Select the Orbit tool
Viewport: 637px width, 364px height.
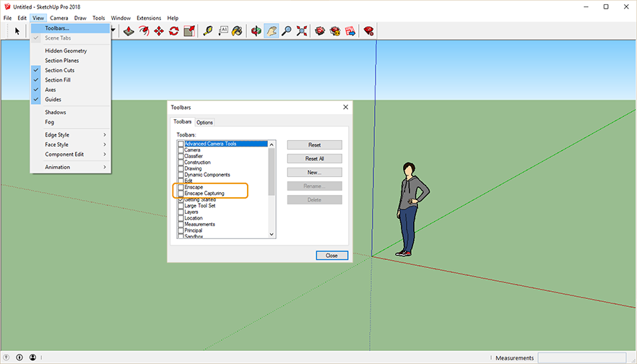point(256,31)
